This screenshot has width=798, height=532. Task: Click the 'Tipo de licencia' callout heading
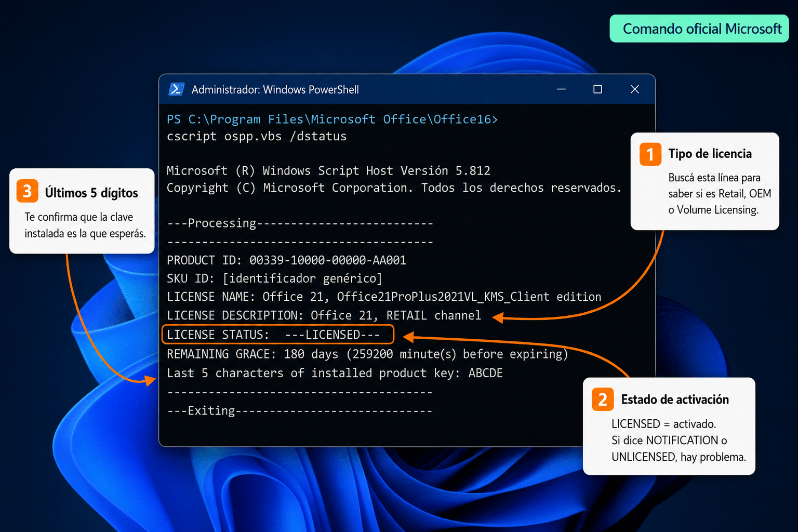click(x=710, y=154)
